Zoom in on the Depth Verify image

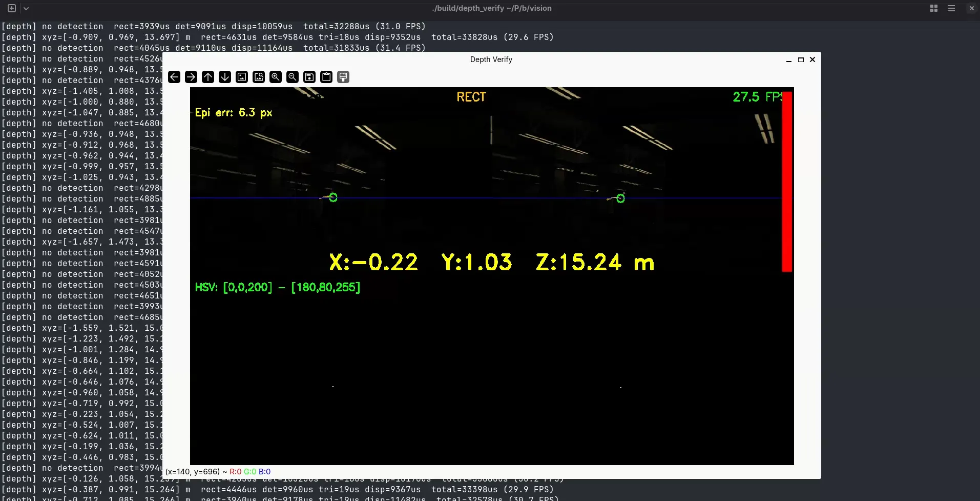(276, 77)
